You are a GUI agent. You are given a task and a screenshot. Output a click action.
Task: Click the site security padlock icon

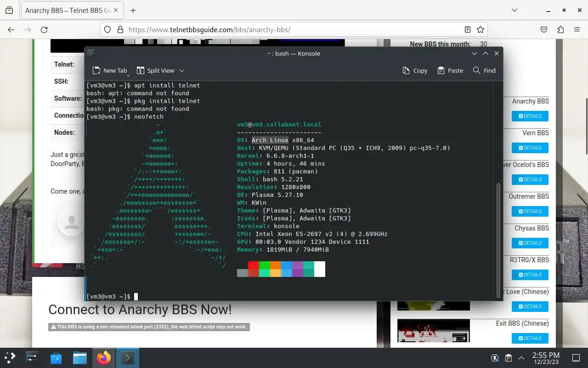coord(120,29)
